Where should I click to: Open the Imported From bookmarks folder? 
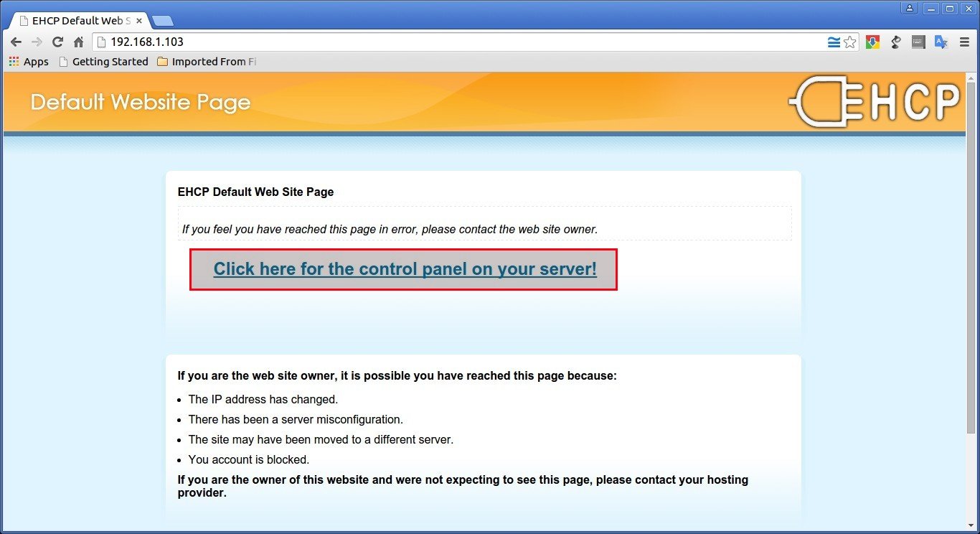pos(207,62)
